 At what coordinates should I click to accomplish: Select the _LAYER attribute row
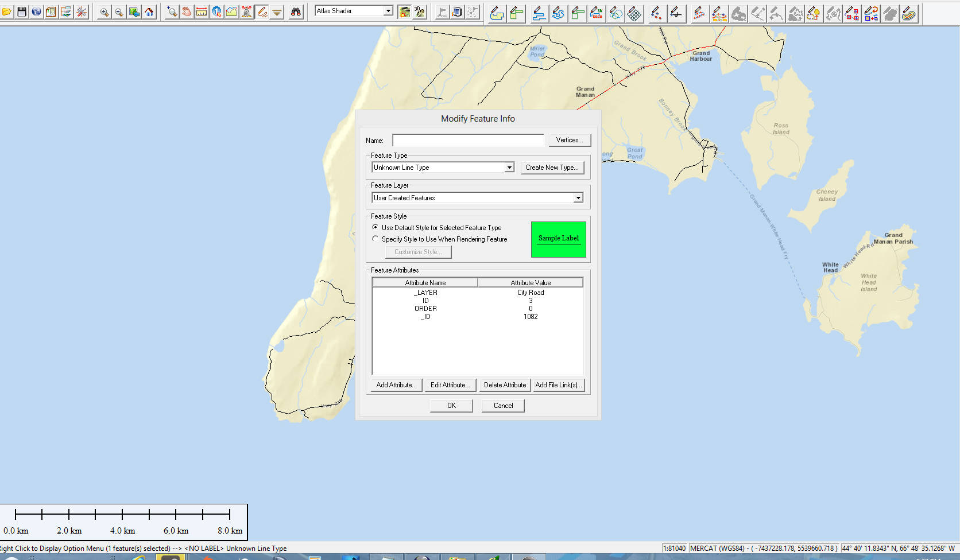coord(425,293)
